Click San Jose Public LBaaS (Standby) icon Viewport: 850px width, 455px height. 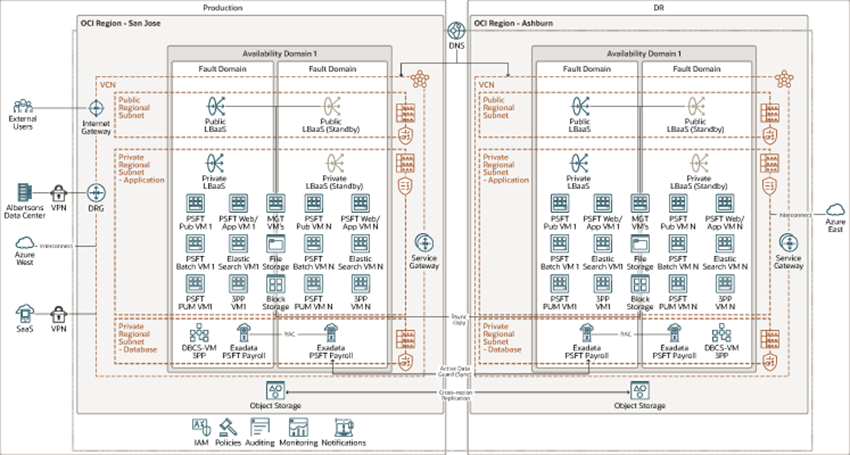coord(332,106)
